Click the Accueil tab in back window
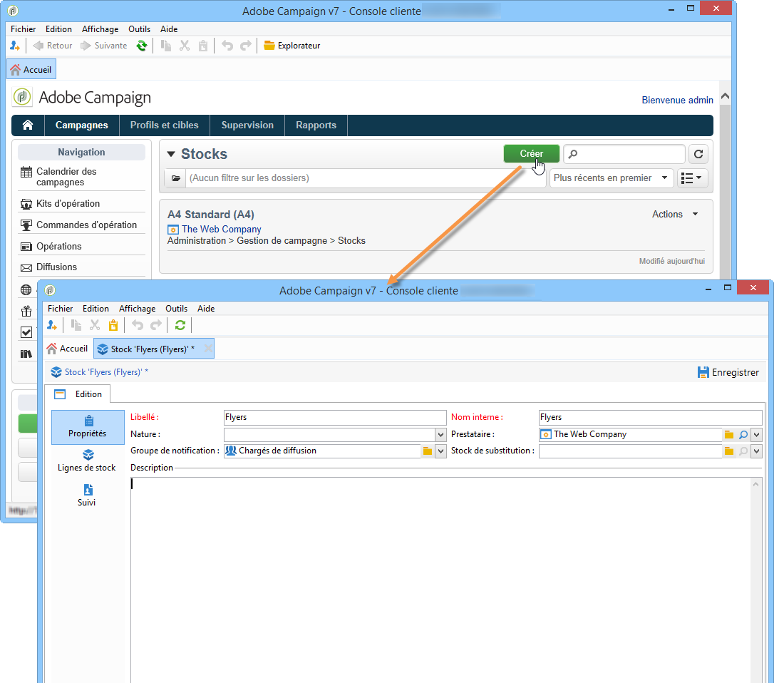 31,69
